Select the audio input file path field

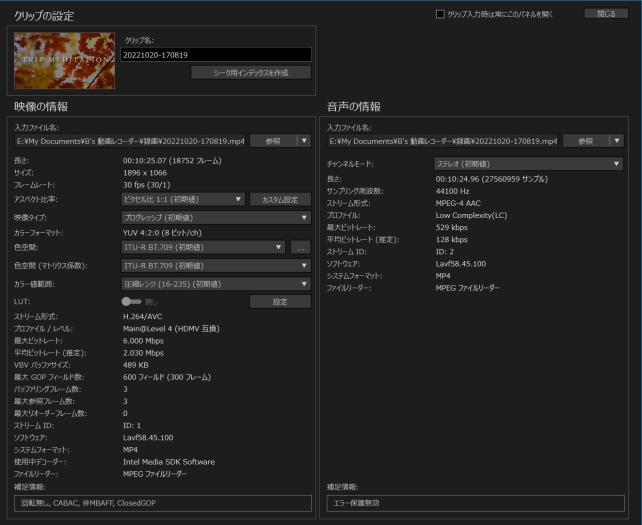[443, 141]
